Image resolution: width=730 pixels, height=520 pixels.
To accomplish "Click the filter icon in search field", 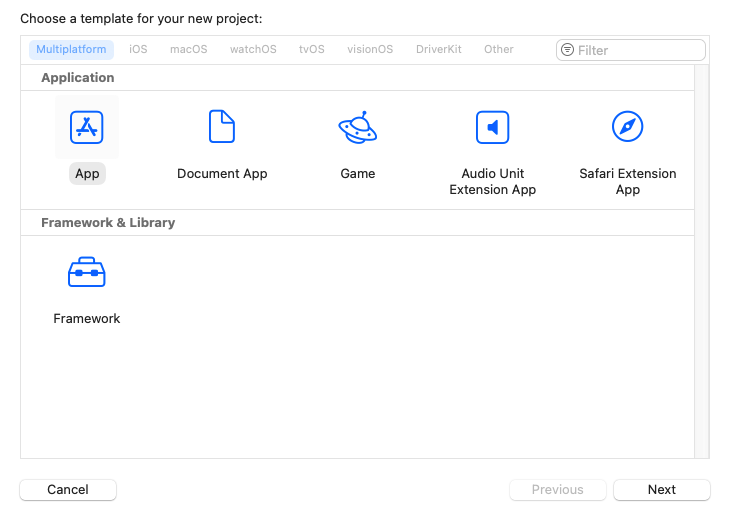I will click(568, 50).
